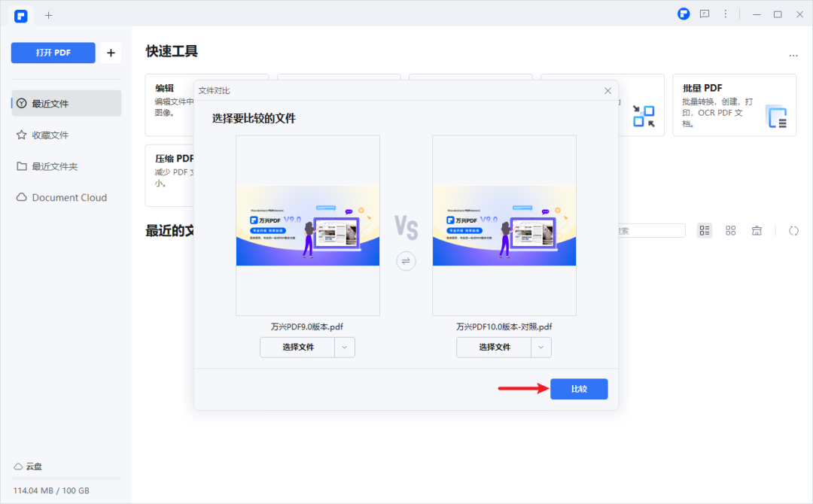Screen dimensions: 813x504
Task: Click the 打开 PDF button
Action: [x=53, y=53]
